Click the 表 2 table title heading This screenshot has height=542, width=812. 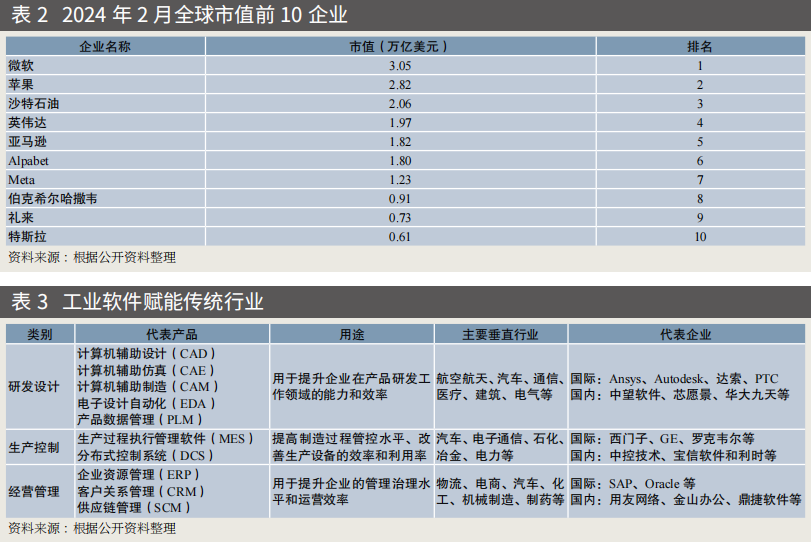(179, 15)
